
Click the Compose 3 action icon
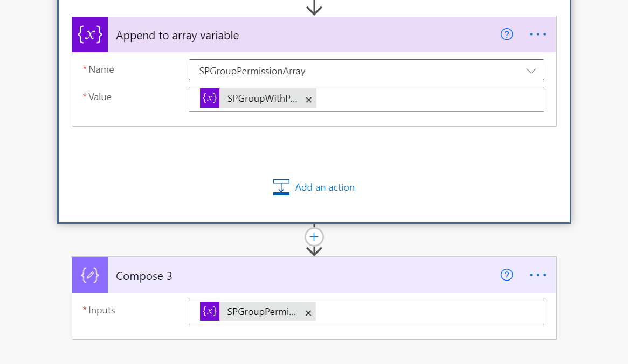89,275
